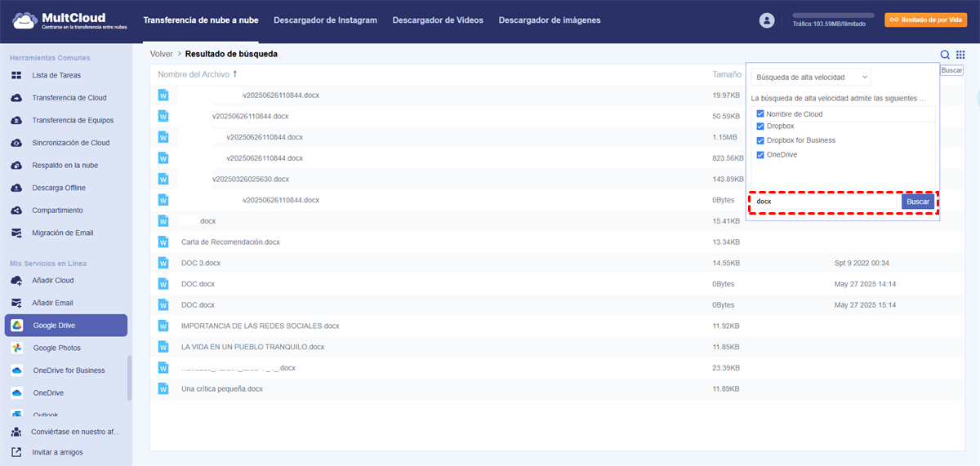
Task: Open Descargador de imágenes tab
Action: click(x=550, y=20)
